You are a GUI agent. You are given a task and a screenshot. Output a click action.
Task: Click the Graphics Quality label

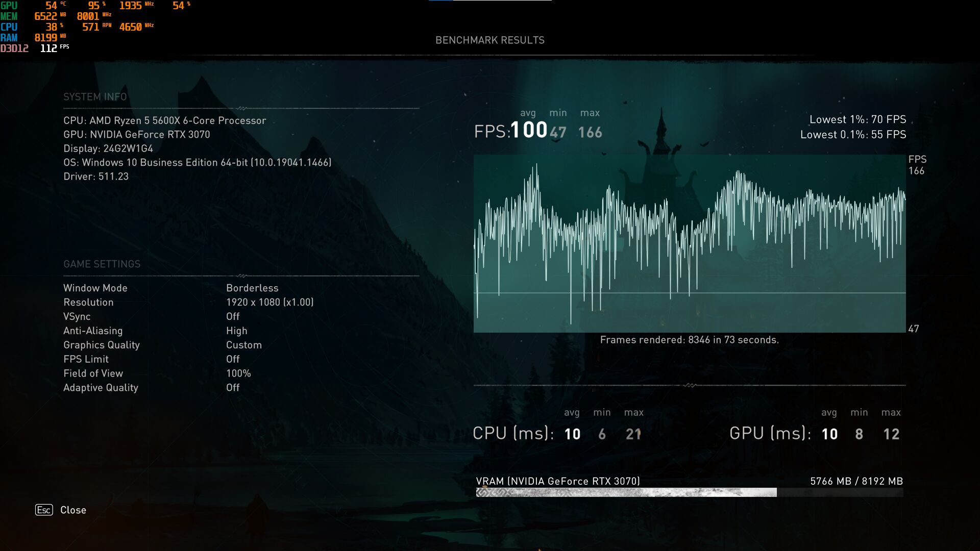[x=102, y=345]
